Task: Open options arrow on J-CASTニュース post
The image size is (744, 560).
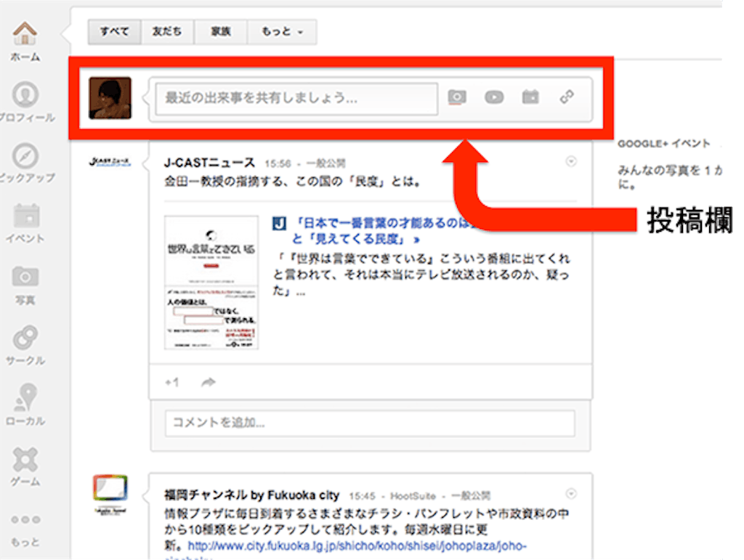Action: (570, 161)
